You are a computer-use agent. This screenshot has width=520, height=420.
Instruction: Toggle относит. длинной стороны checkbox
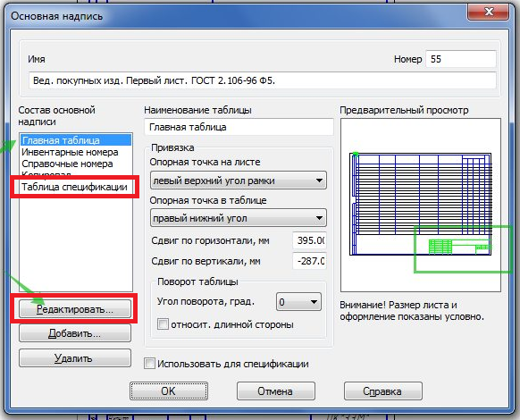[x=163, y=323]
